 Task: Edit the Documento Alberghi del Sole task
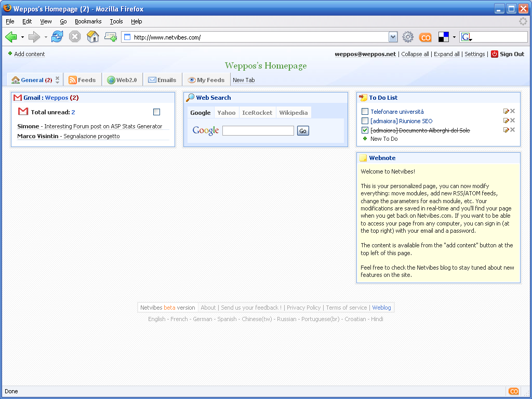coord(506,130)
